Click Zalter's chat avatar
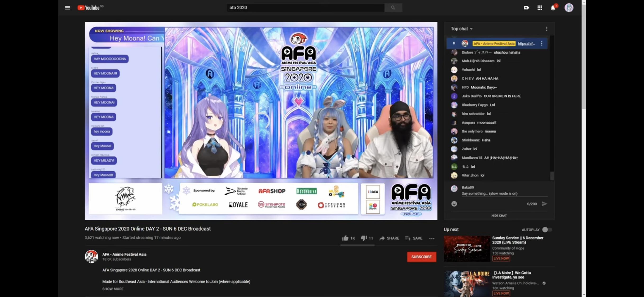 (x=454, y=149)
